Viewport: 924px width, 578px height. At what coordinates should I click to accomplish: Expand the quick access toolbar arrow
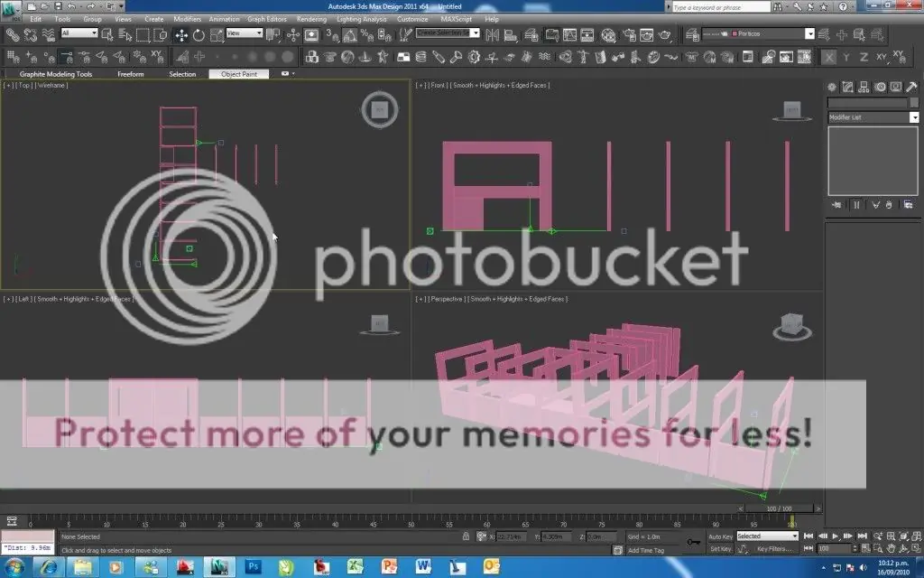[x=122, y=6]
